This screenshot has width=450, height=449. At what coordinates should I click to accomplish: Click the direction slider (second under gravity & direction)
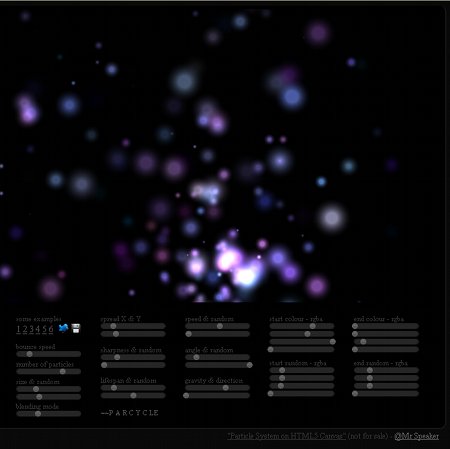[x=217, y=395]
